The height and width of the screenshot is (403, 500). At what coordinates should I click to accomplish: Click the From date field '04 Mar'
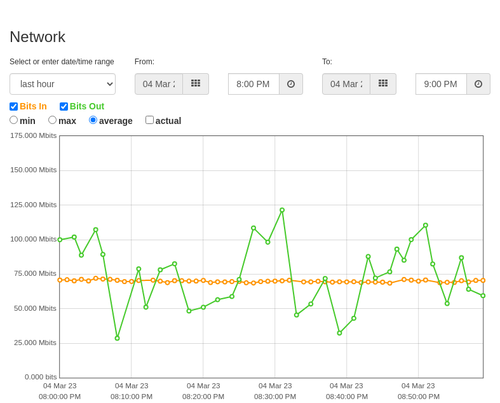click(x=159, y=84)
